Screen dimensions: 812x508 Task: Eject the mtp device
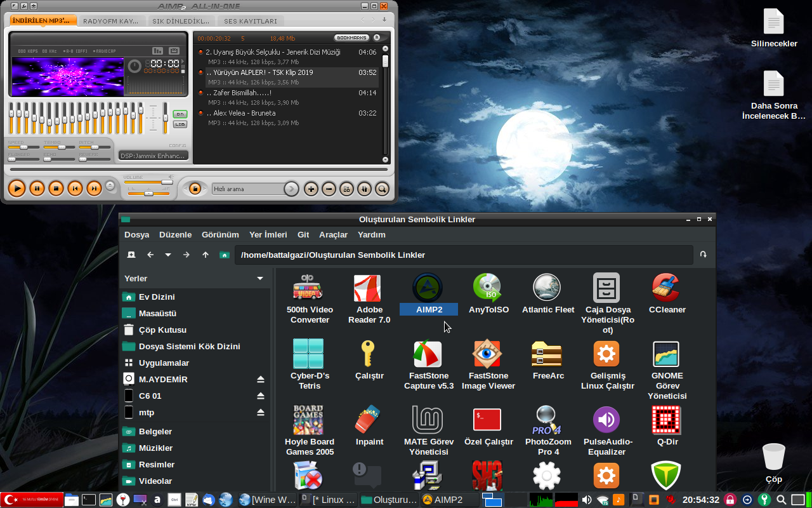tap(260, 412)
